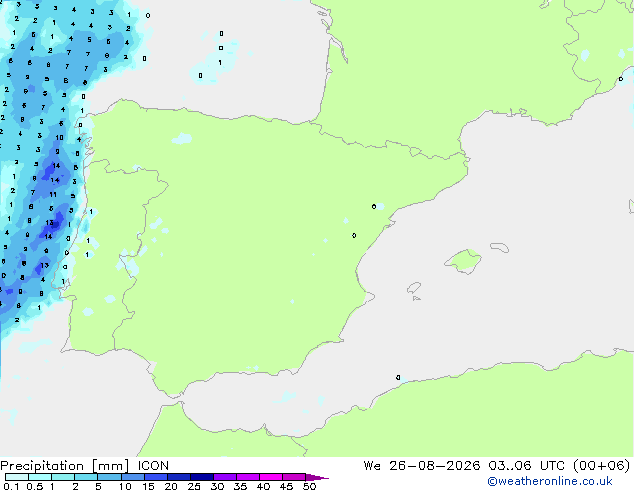Select the 30–35 mm purple legend swatch

[x=225, y=477]
